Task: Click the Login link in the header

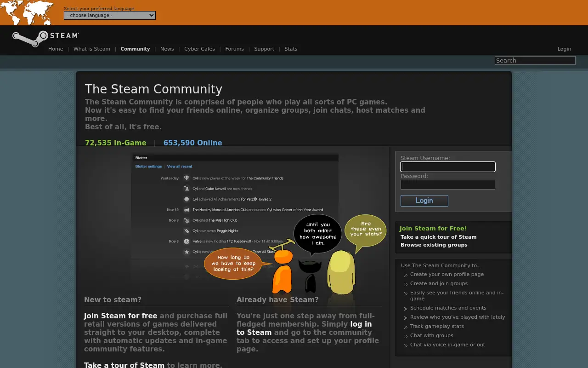Action: click(x=564, y=49)
